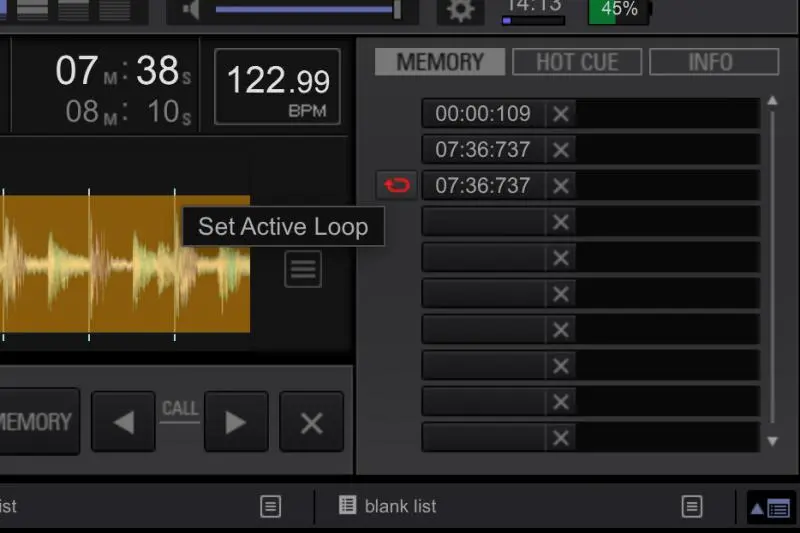Click the speaker volume icon

pyautogui.click(x=190, y=10)
